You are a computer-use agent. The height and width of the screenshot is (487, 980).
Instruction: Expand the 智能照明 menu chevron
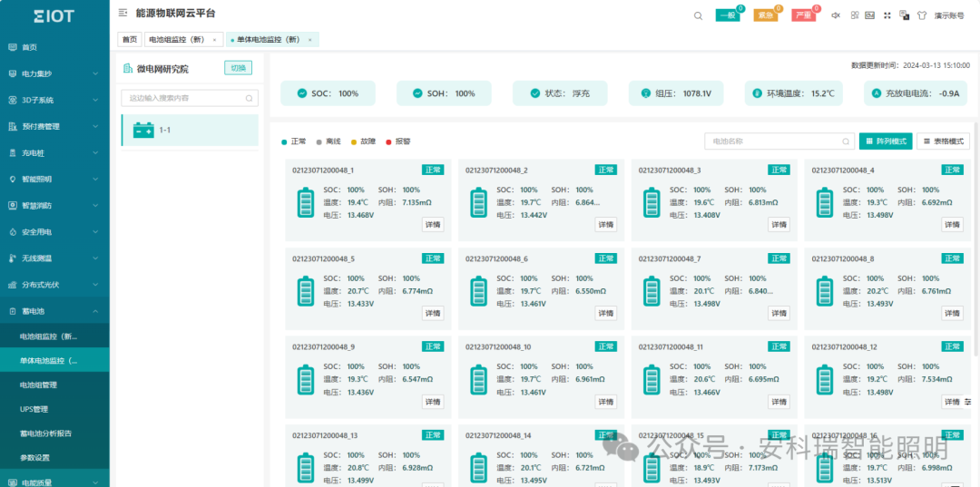click(95, 180)
